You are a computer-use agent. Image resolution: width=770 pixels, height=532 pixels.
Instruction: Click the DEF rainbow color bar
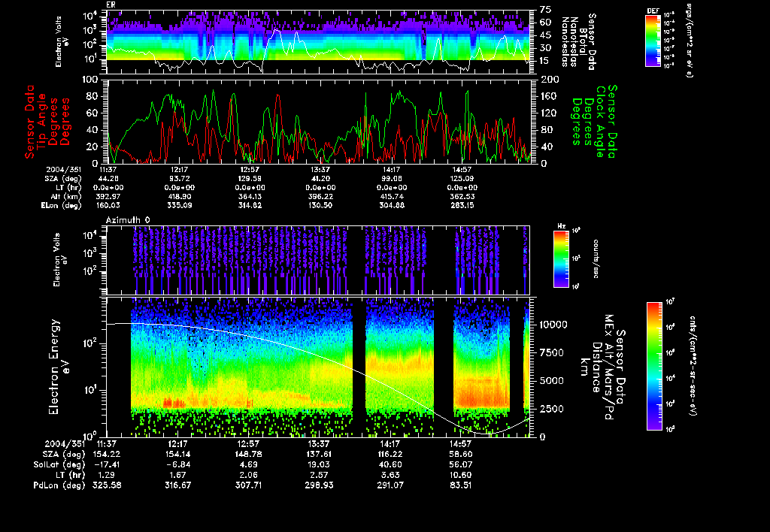click(653, 41)
